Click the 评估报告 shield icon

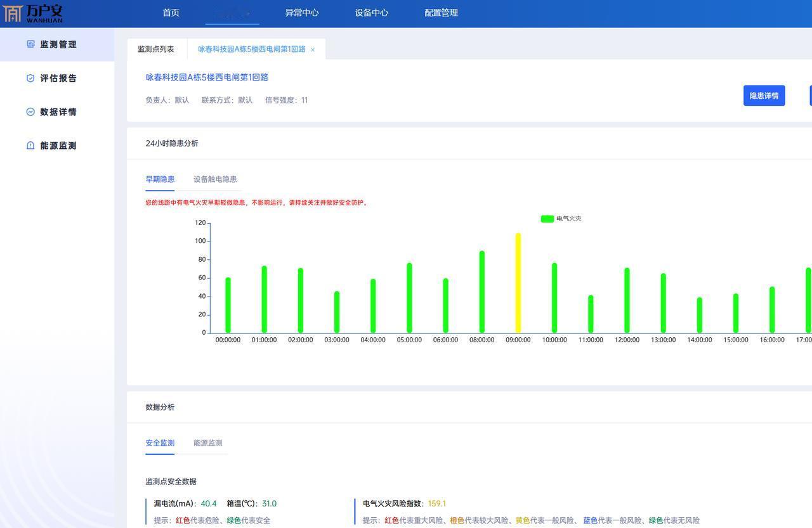coord(30,78)
